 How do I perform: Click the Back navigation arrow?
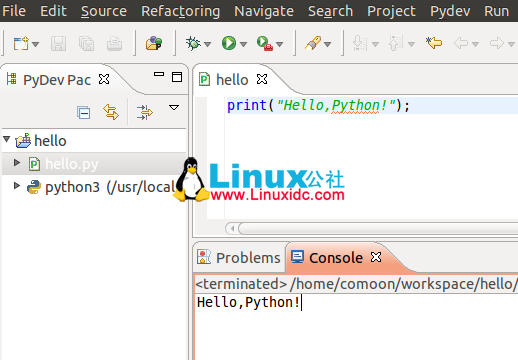[461, 43]
